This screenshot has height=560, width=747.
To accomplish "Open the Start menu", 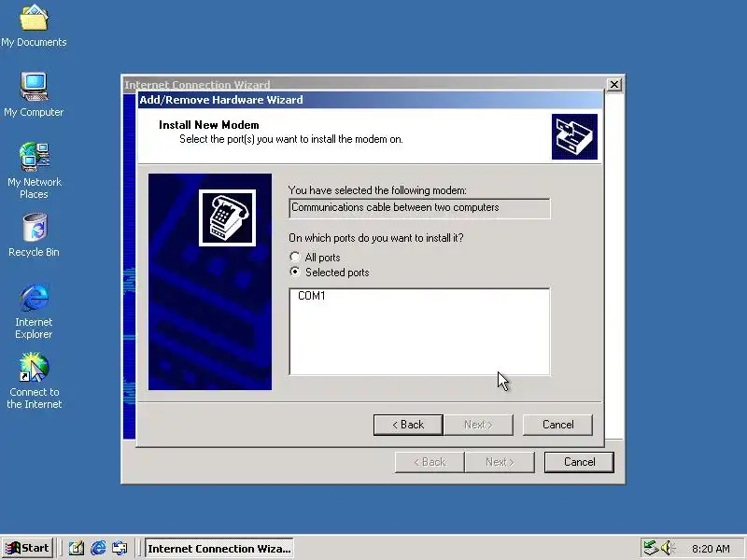I will pyautogui.click(x=28, y=548).
